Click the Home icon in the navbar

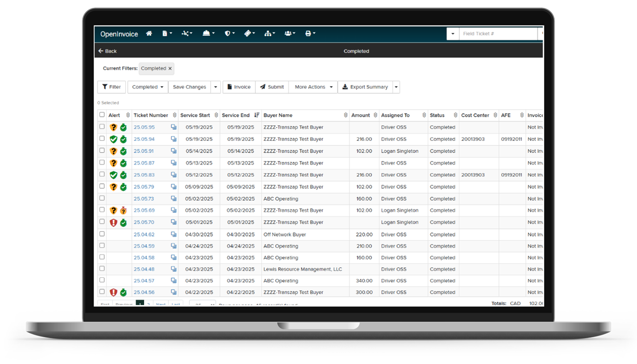coord(149,33)
